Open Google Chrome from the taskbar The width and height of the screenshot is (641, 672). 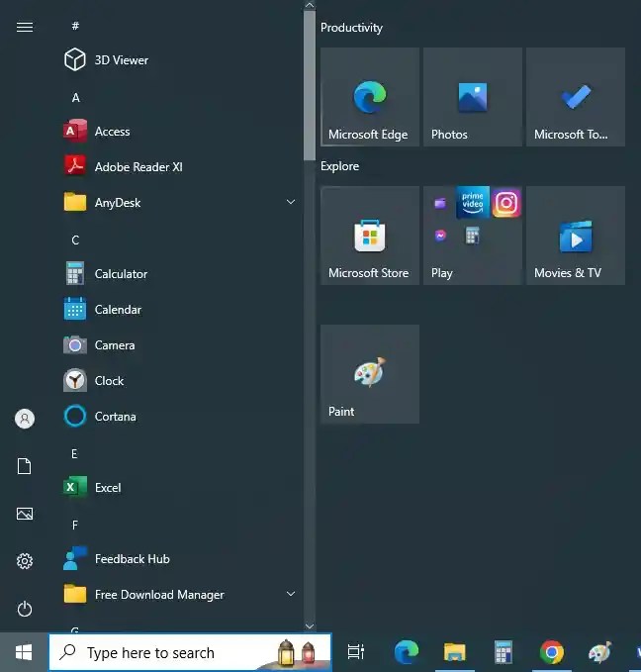point(551,652)
